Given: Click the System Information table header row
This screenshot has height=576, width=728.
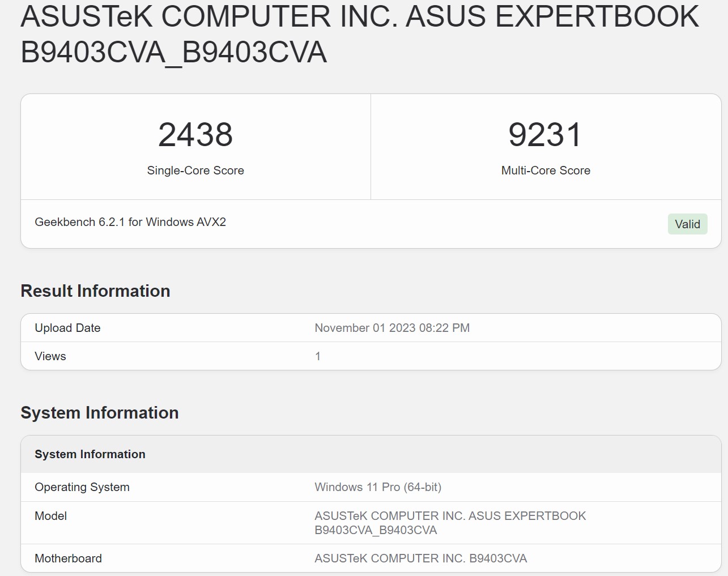Looking at the screenshot, I should [90, 454].
